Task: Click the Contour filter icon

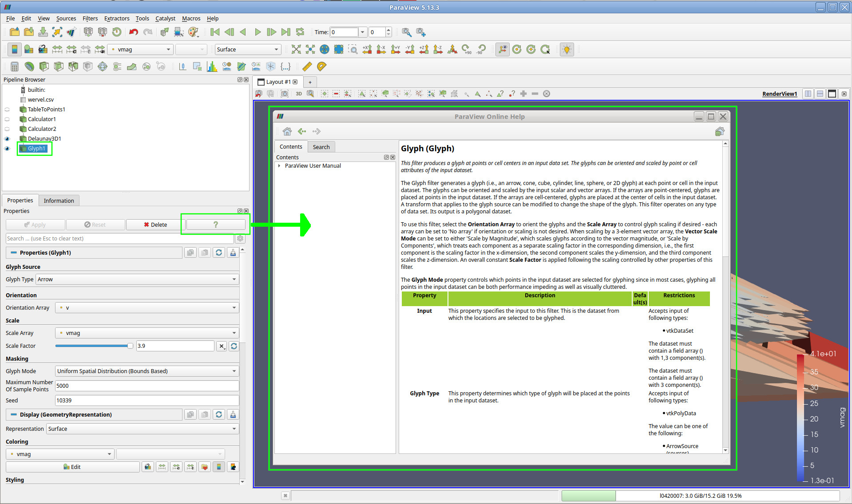Action: click(29, 67)
